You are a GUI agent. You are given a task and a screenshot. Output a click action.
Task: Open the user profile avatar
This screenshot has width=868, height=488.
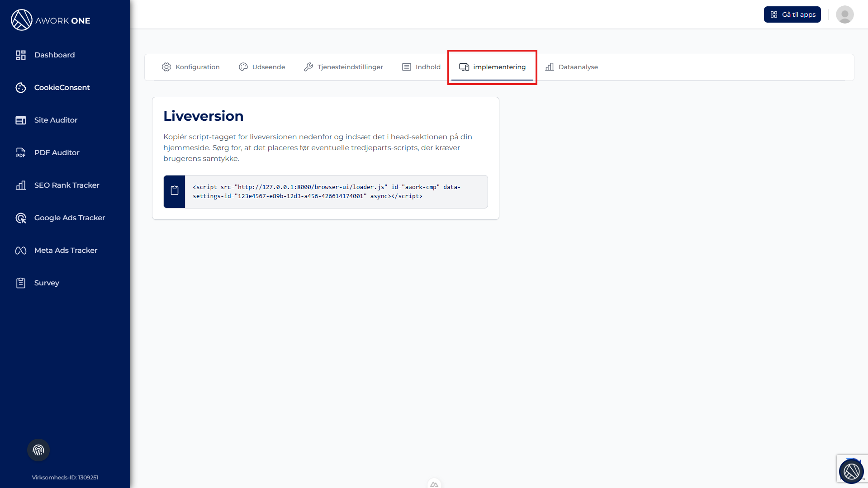tap(844, 14)
